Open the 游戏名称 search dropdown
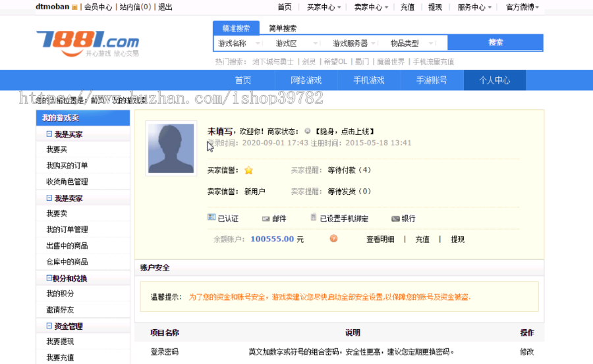Image resolution: width=593 pixels, height=364 pixels. [240, 43]
